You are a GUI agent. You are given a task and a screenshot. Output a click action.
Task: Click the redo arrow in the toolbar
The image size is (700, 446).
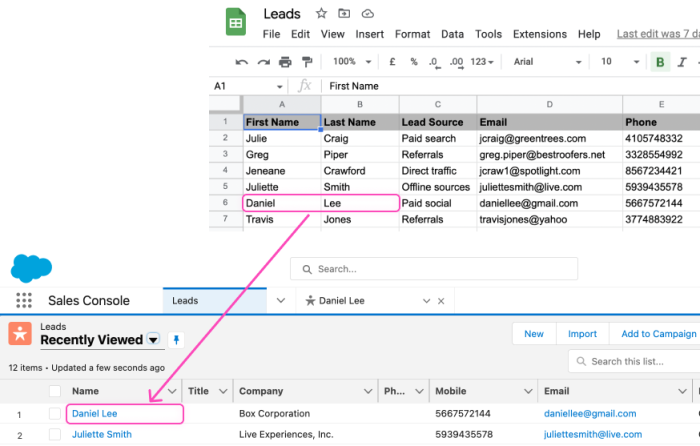263,62
